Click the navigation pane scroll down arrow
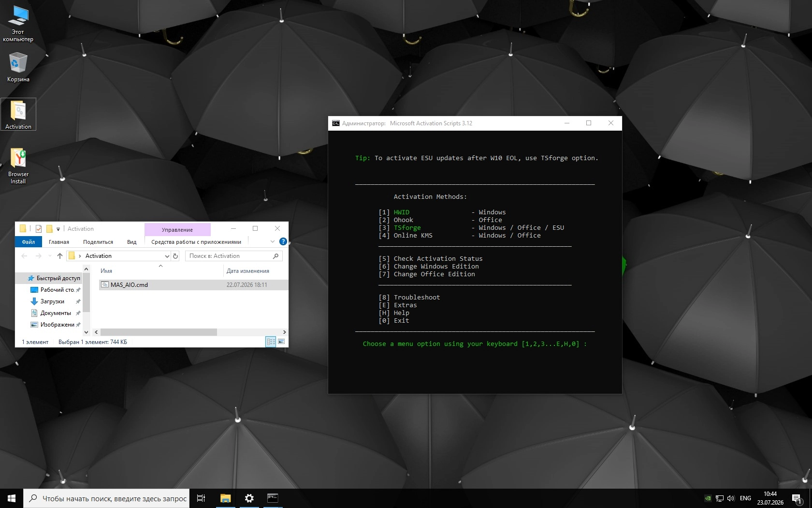The width and height of the screenshot is (812, 508). [x=87, y=332]
